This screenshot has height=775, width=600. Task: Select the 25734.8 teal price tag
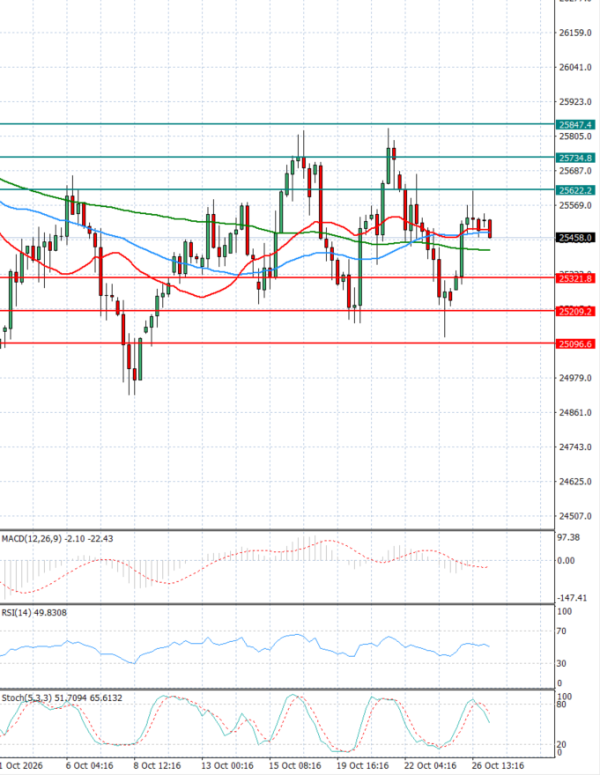pos(575,158)
